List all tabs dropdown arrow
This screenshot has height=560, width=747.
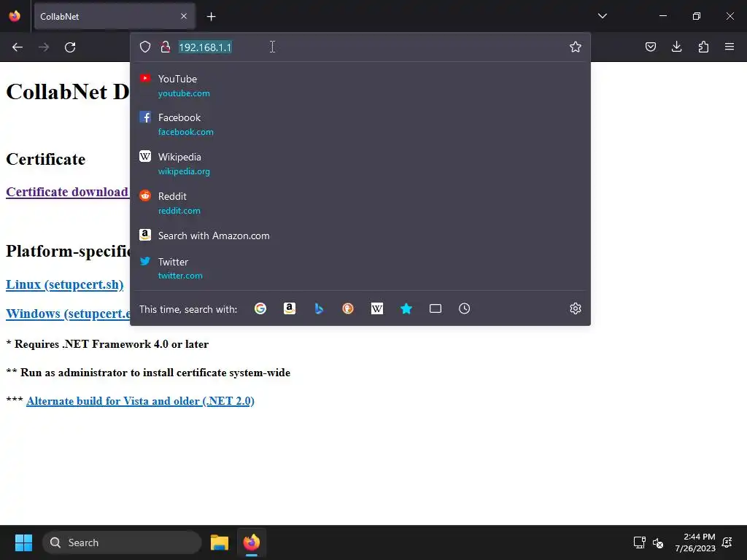pos(602,16)
